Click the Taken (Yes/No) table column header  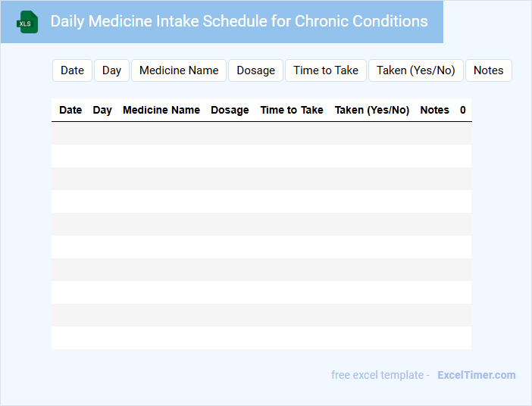[x=372, y=110]
